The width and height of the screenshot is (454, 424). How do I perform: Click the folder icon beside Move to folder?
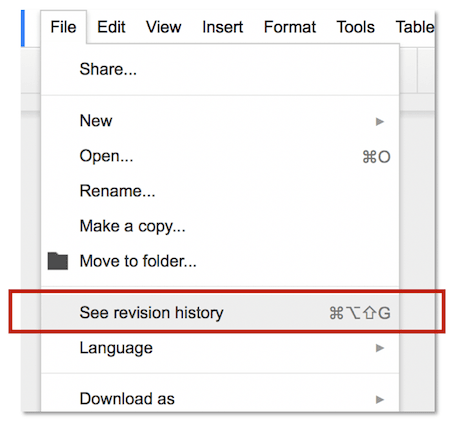pos(58,261)
